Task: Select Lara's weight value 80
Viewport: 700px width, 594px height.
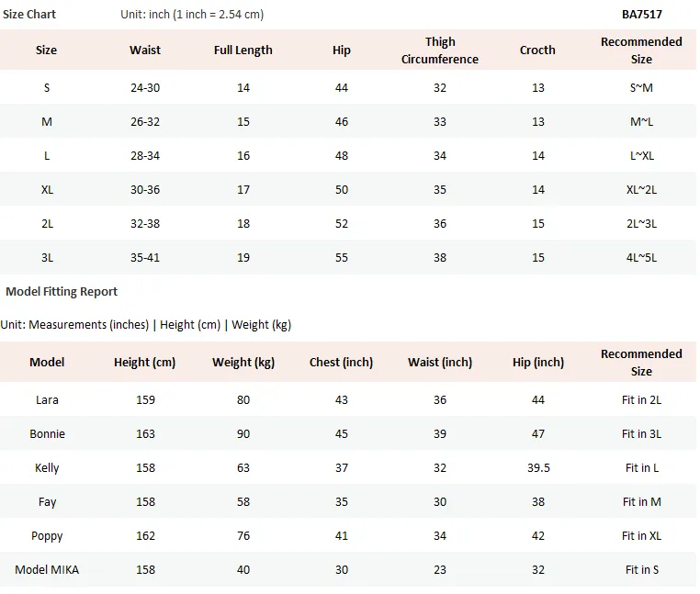Action: pyautogui.click(x=243, y=400)
